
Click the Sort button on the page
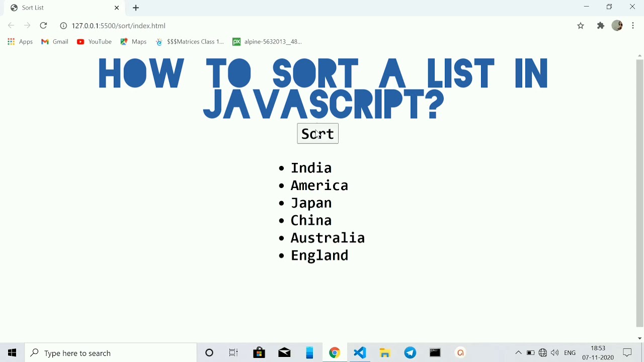click(317, 134)
